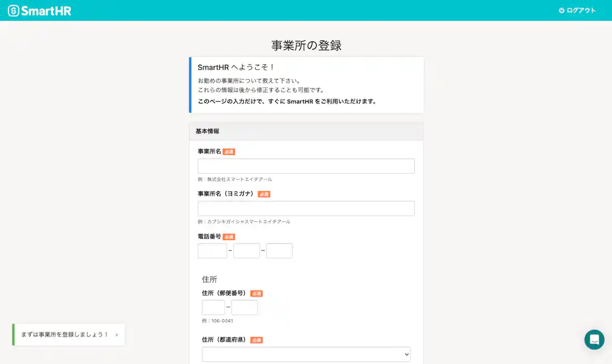Click the 基本情報 section header
612x364 pixels.
coord(207,131)
